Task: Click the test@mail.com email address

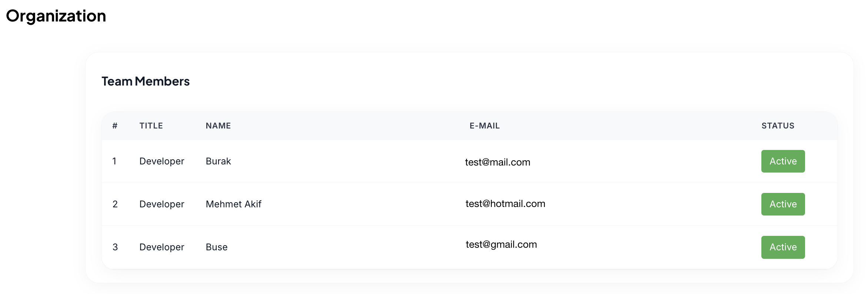Action: pyautogui.click(x=497, y=162)
